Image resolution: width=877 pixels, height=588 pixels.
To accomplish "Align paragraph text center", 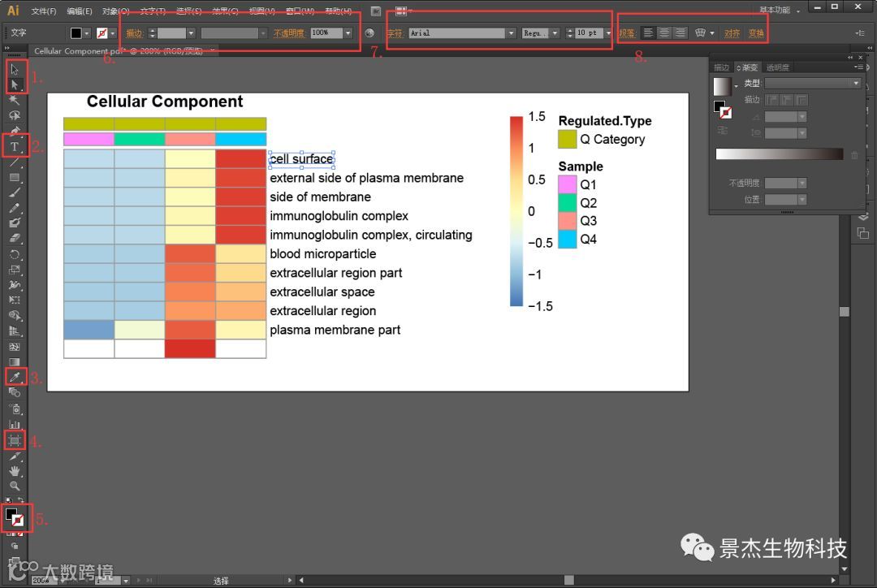I will click(x=664, y=33).
